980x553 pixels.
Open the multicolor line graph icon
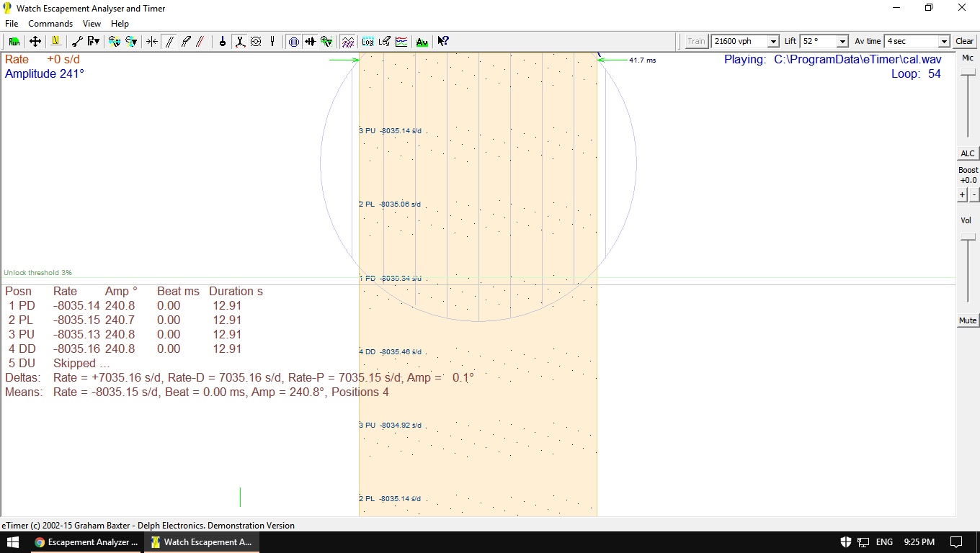click(x=401, y=42)
